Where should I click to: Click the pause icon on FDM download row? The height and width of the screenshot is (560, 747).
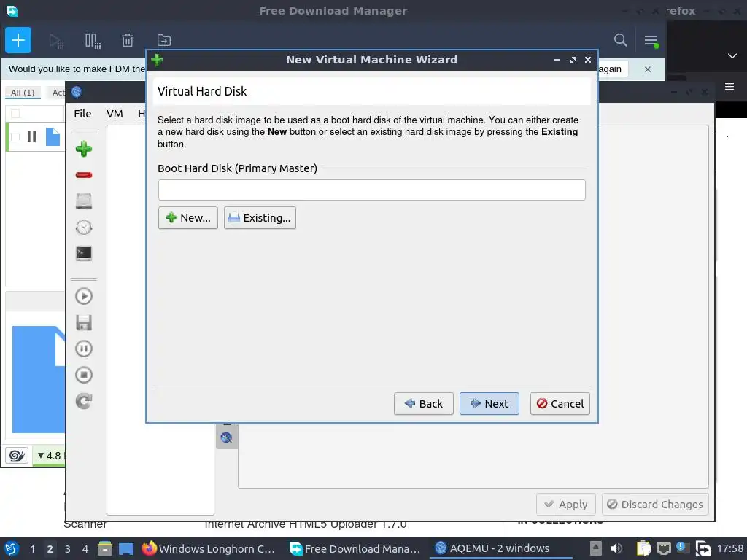click(x=32, y=136)
